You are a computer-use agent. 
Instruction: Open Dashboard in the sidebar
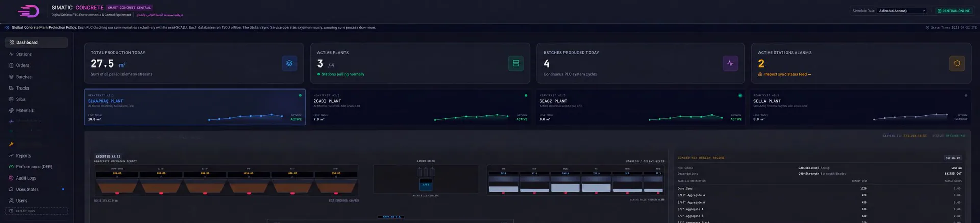click(x=37, y=42)
